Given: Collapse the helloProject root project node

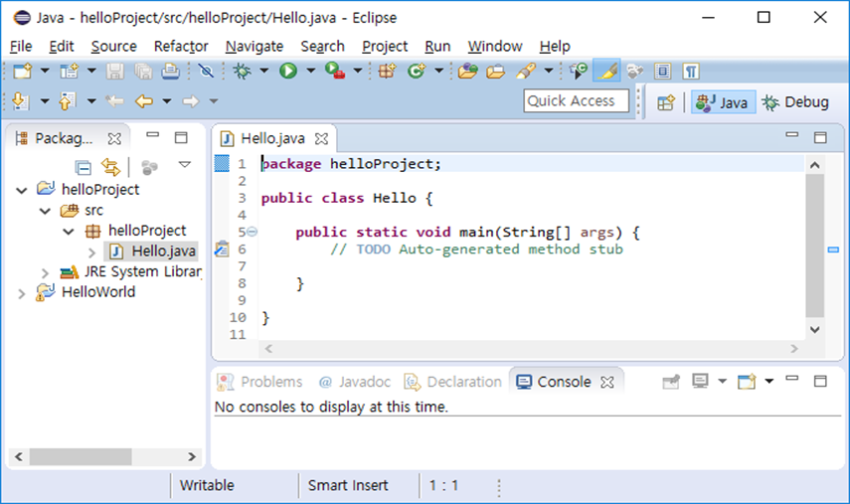Looking at the screenshot, I should [22, 190].
